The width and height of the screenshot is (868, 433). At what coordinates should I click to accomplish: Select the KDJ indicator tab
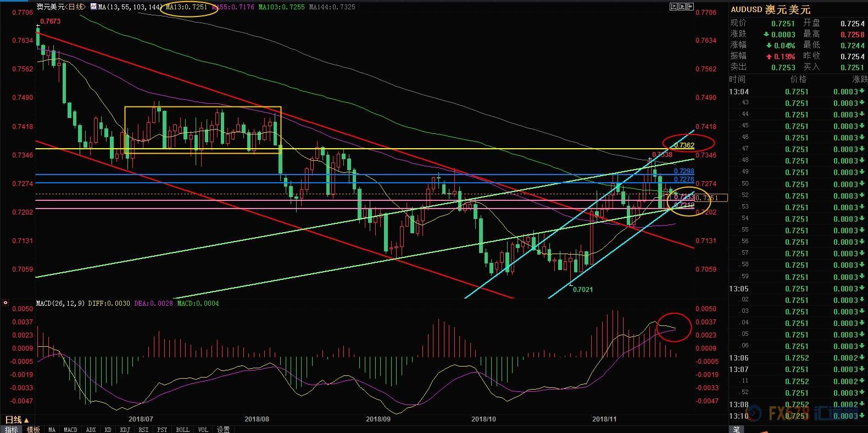point(125,429)
